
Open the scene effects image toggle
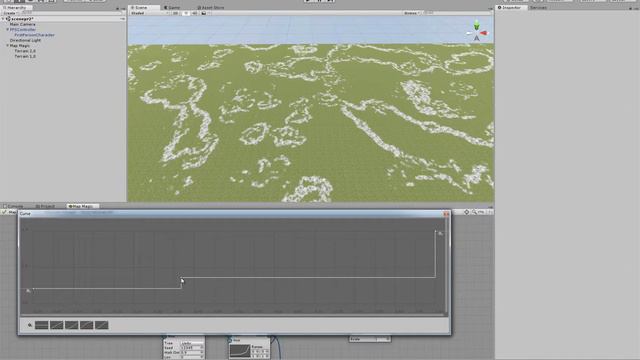click(x=204, y=13)
